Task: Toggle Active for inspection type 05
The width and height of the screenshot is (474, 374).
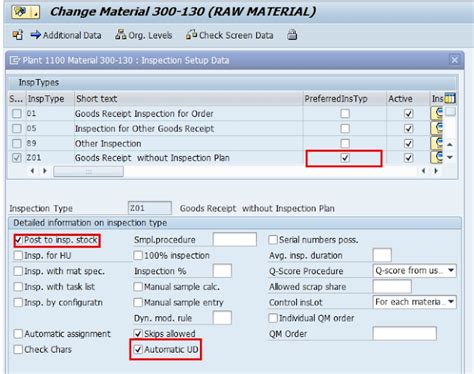Action: pos(408,128)
